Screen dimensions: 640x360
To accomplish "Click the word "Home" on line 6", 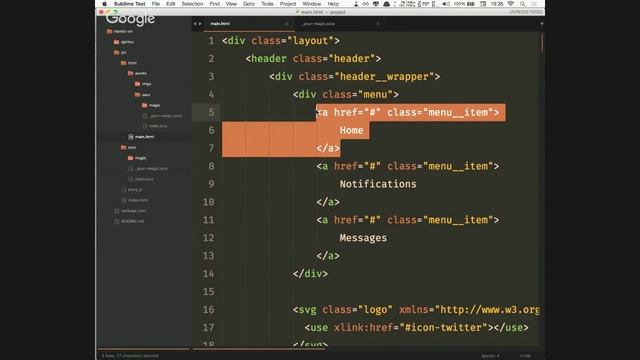I will pyautogui.click(x=351, y=130).
